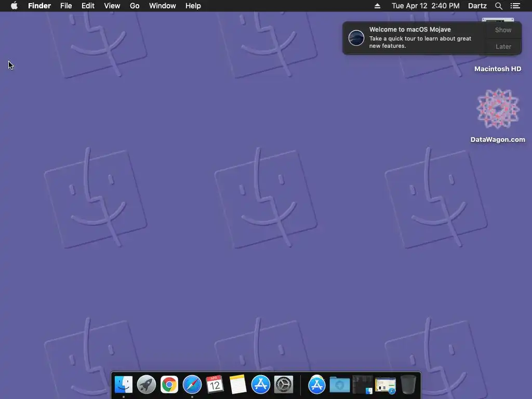This screenshot has height=399, width=532.
Task: Click the date and time in menu bar
Action: click(425, 6)
